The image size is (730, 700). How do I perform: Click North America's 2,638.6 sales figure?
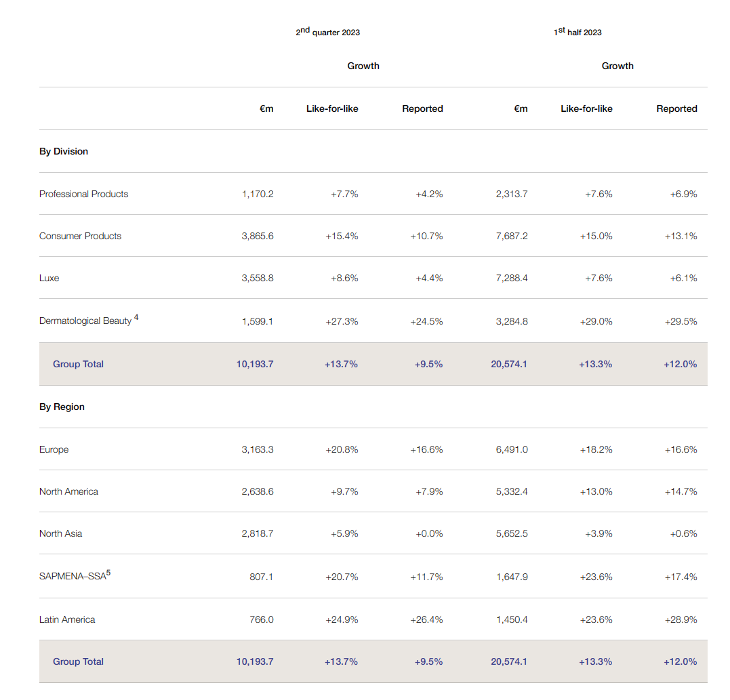pos(258,491)
